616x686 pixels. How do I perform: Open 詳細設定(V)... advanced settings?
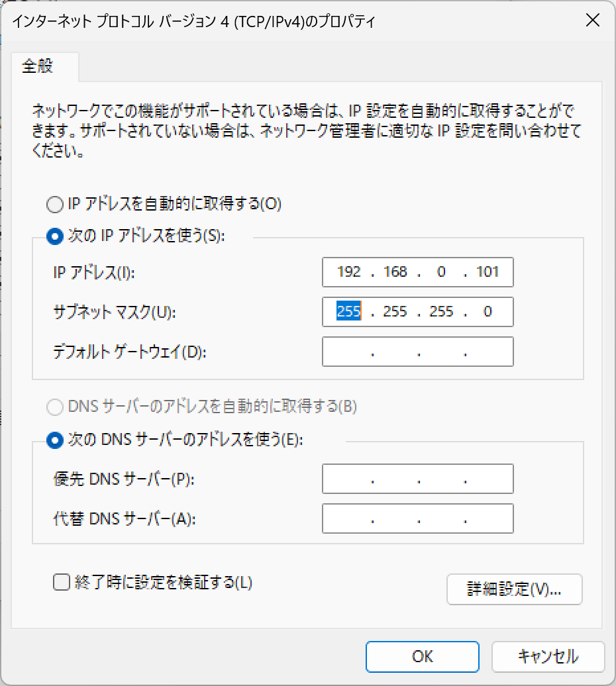(515, 589)
